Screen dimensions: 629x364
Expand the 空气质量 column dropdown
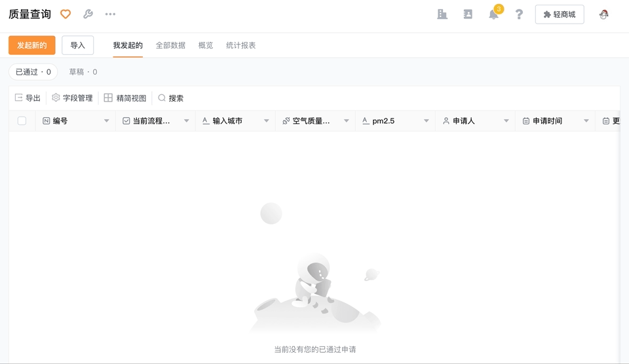point(346,120)
